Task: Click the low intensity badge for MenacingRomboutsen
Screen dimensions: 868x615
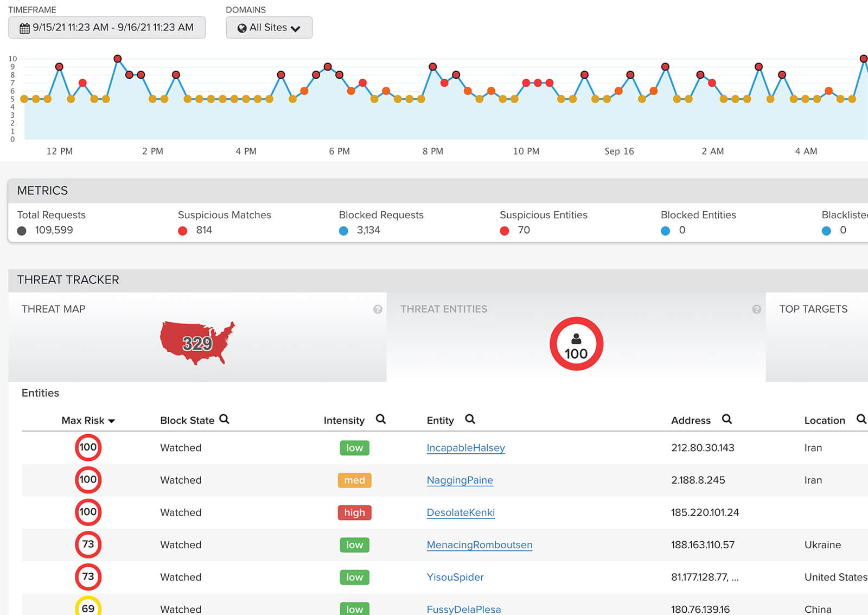Action: coord(355,545)
